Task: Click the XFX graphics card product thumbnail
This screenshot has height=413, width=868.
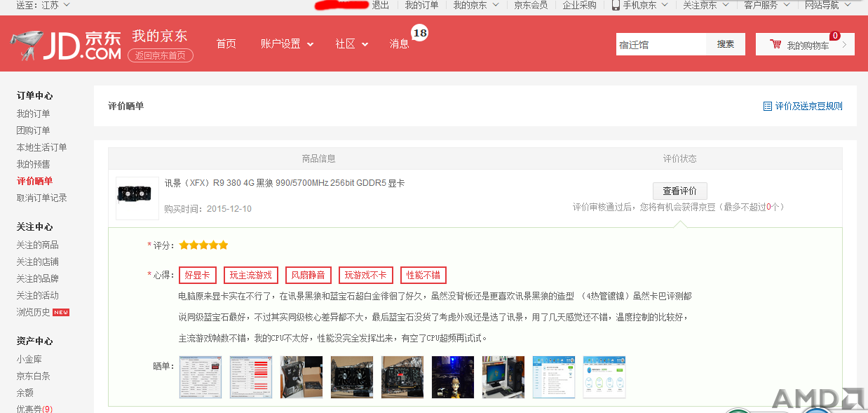Action: click(x=137, y=198)
